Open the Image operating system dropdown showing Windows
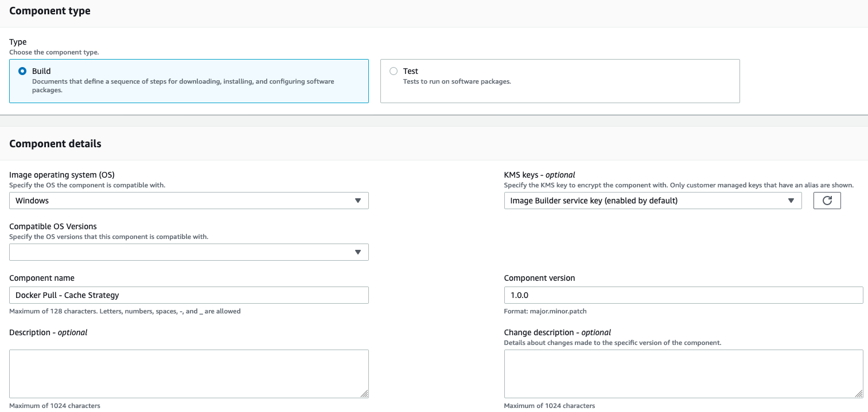 (x=184, y=201)
